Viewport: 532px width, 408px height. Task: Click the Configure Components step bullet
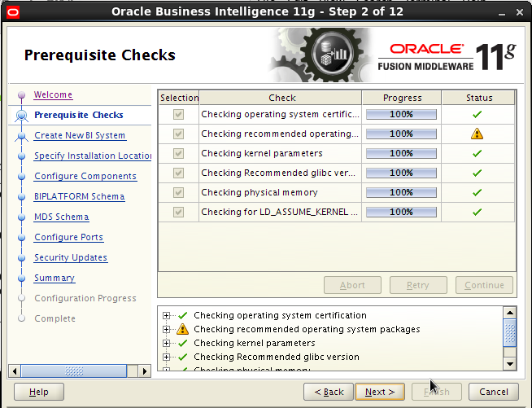(x=21, y=177)
